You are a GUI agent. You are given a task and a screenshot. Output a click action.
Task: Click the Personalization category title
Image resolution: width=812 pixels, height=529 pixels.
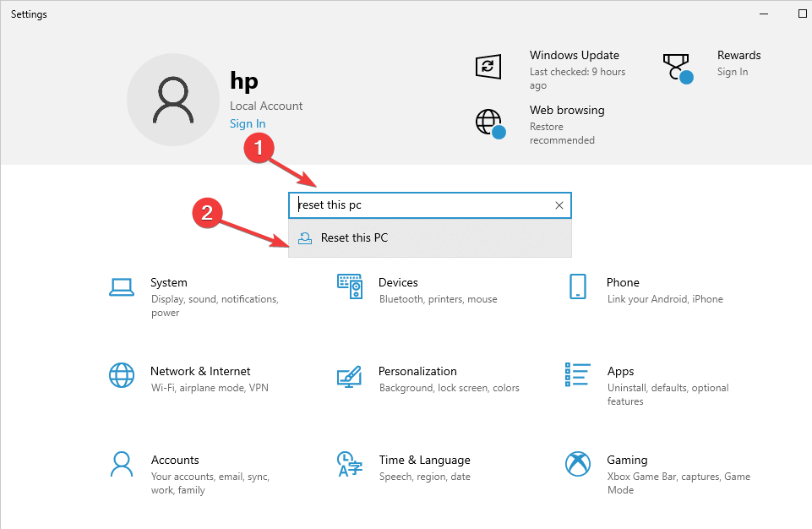[x=417, y=371]
